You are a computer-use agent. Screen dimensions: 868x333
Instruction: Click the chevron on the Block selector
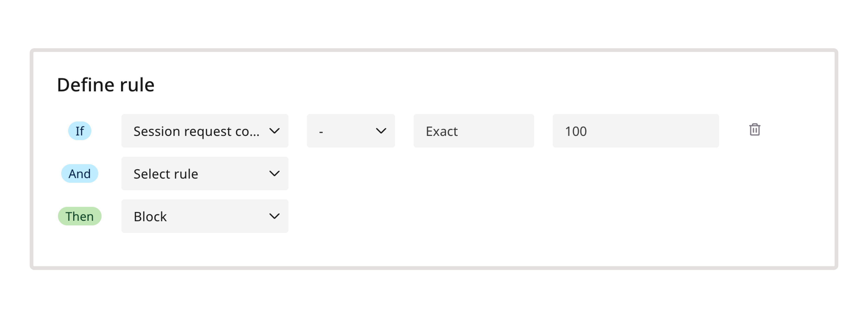pos(275,216)
